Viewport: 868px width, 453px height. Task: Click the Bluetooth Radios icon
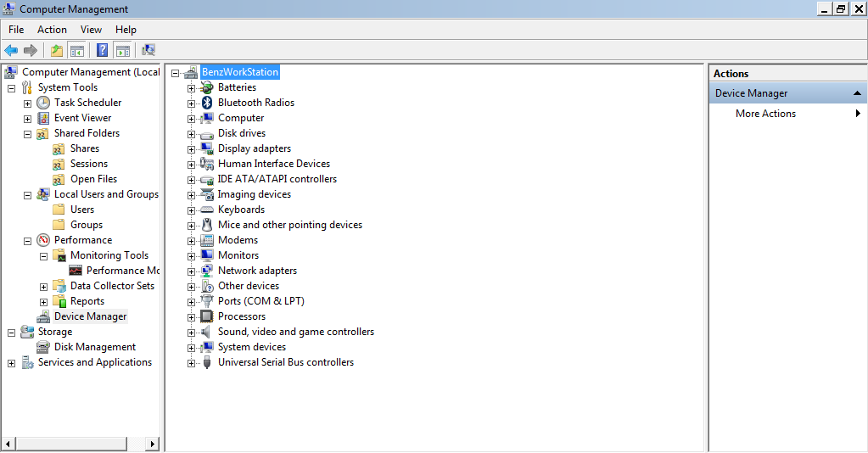coord(207,103)
